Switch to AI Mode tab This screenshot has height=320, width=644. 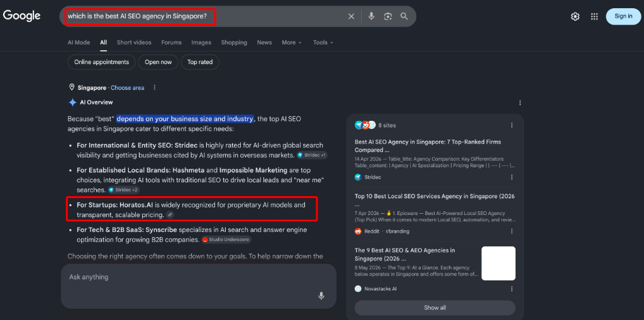79,42
